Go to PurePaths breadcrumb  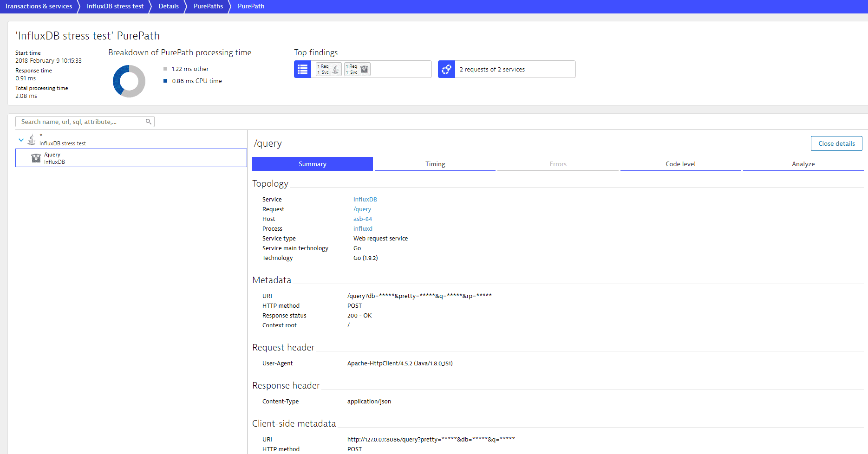pyautogui.click(x=208, y=6)
